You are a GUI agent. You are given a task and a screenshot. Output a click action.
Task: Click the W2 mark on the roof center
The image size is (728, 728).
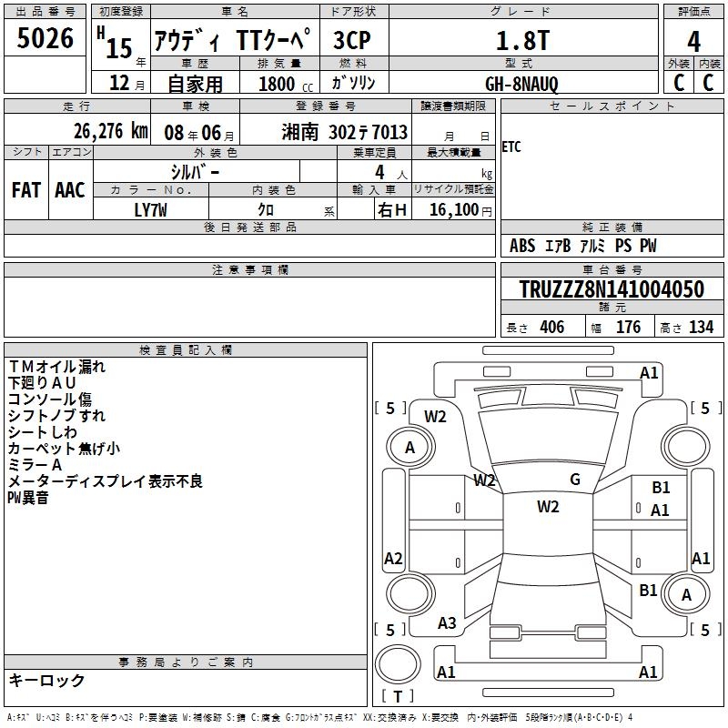pyautogui.click(x=548, y=507)
